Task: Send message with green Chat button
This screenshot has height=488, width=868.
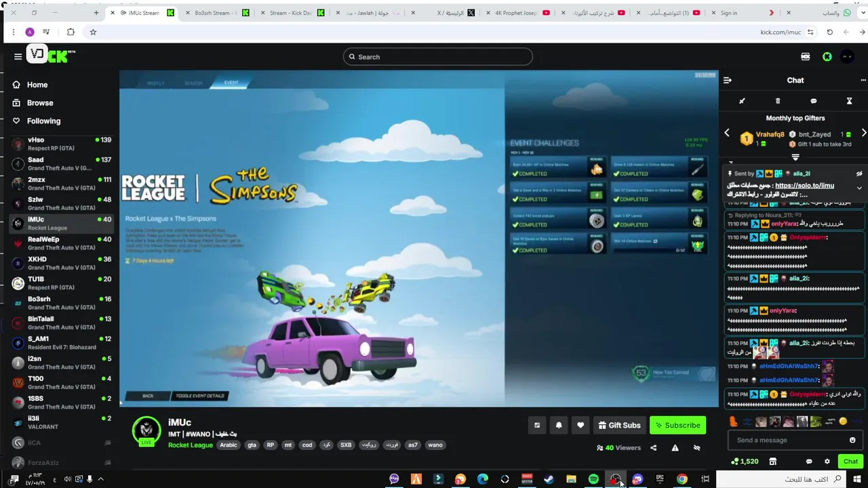Action: 850,462
